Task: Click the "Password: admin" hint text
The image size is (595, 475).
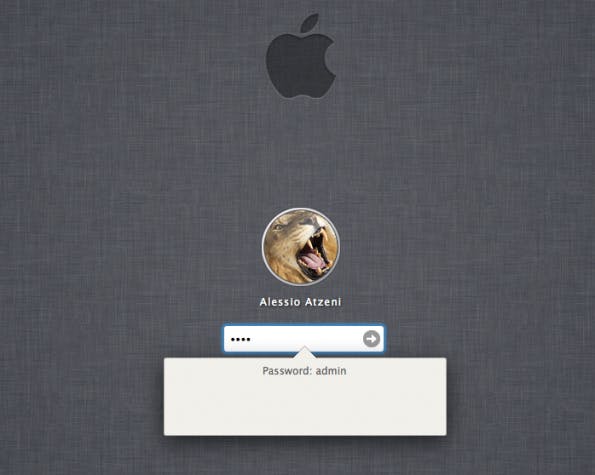Action: click(x=304, y=371)
